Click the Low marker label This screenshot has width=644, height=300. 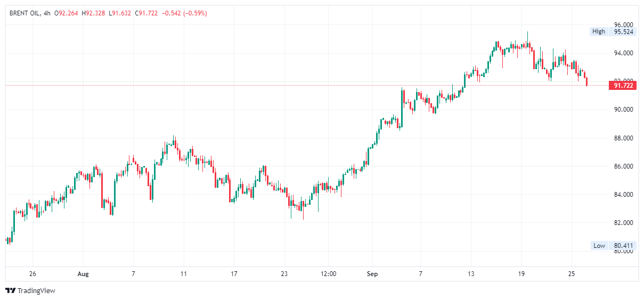pyautogui.click(x=599, y=246)
